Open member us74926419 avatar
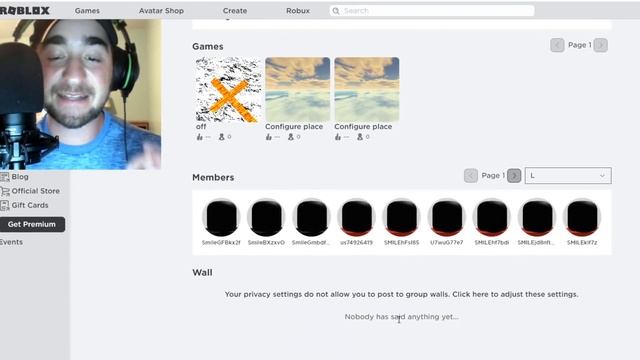 356,218
